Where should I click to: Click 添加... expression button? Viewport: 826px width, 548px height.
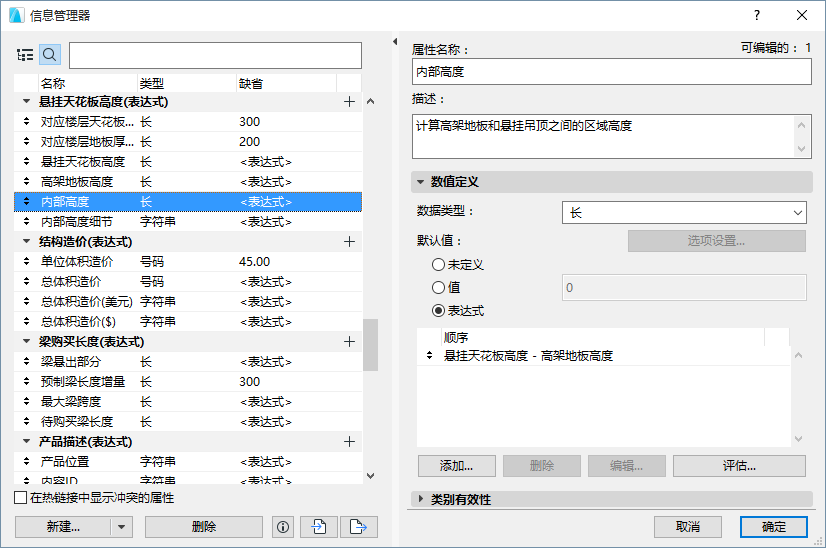coord(457,466)
